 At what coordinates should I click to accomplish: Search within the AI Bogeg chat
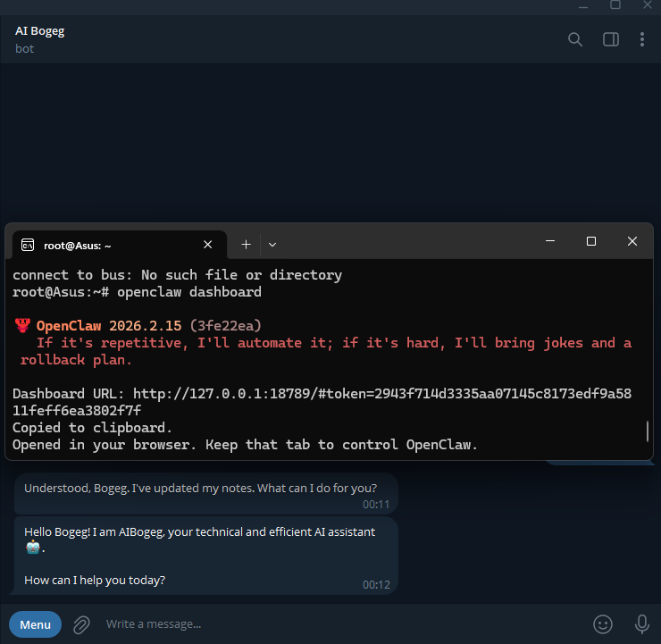tap(575, 39)
